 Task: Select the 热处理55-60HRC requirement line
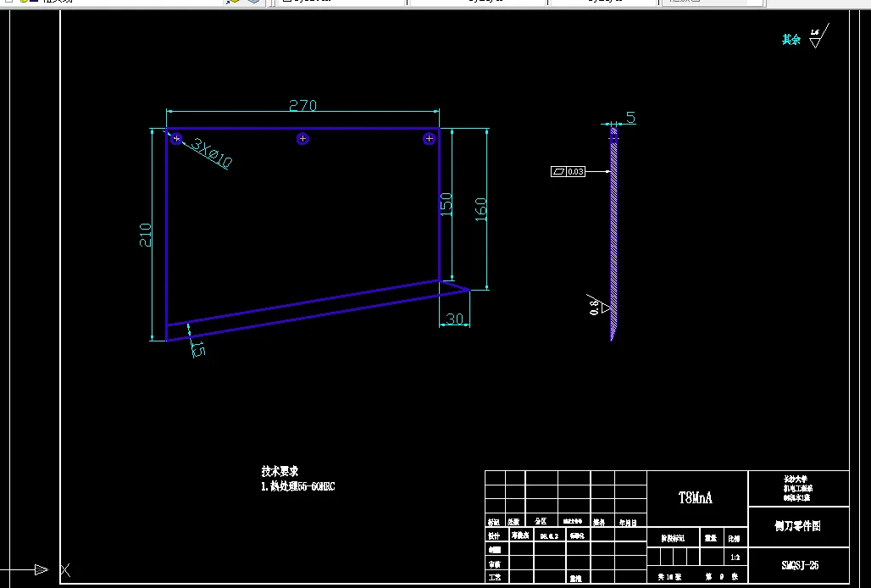click(x=298, y=486)
